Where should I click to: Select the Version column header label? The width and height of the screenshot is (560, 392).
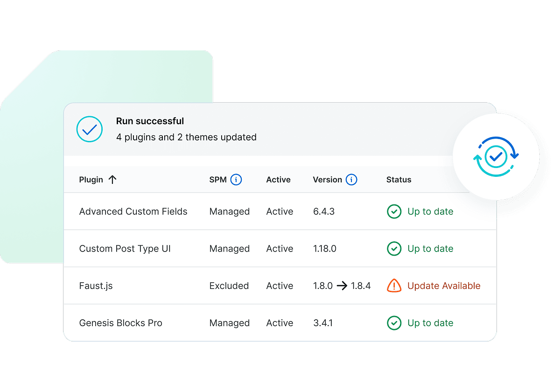[327, 180]
